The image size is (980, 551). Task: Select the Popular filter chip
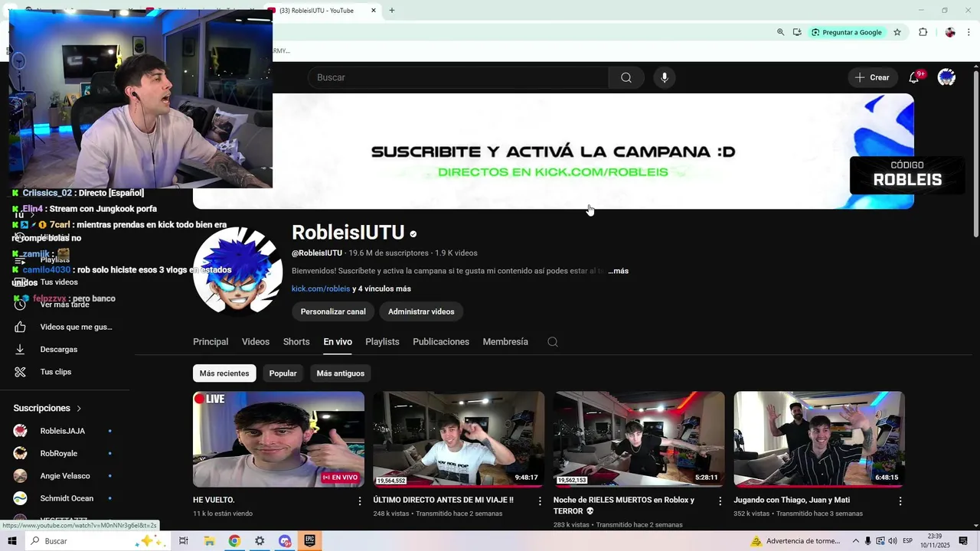[283, 373]
